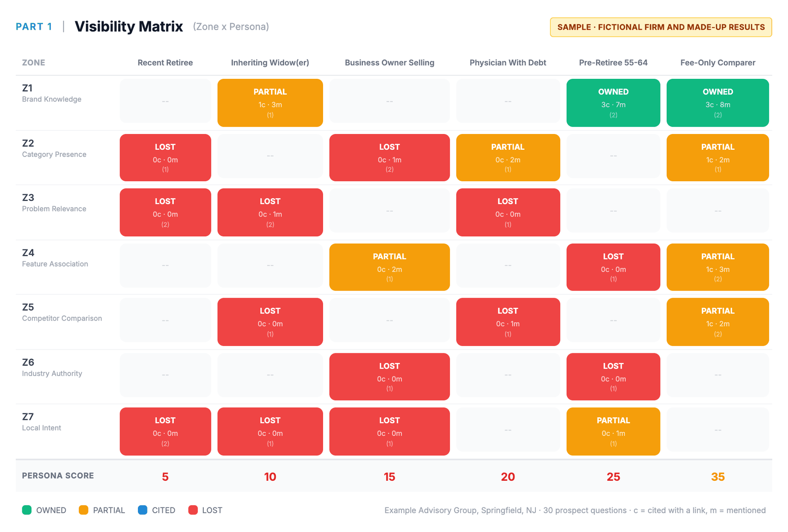Click the Z2 Recent Retiree LOST cell
The width and height of the screenshot is (788, 532).
(x=165, y=158)
